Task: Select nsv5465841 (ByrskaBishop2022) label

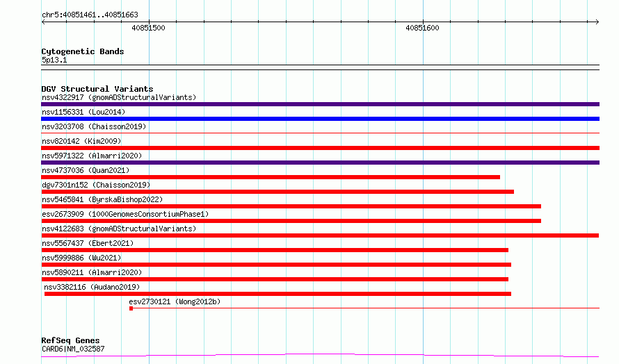Action: [x=102, y=199]
